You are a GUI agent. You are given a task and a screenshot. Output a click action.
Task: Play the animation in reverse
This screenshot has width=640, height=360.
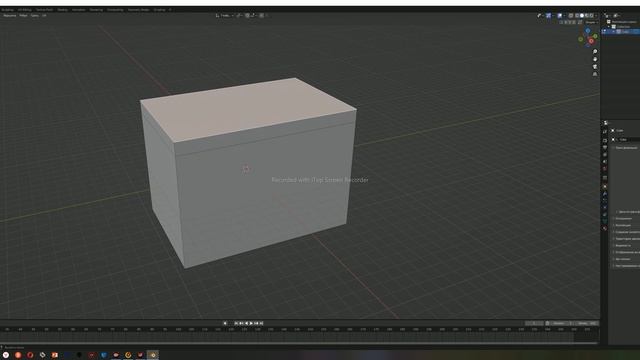click(x=246, y=323)
